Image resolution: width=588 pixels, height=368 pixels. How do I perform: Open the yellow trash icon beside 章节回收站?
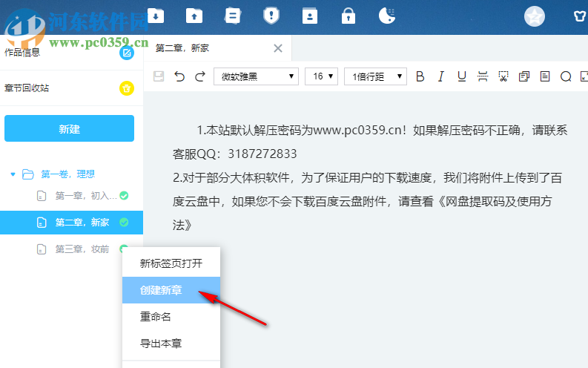(x=127, y=88)
